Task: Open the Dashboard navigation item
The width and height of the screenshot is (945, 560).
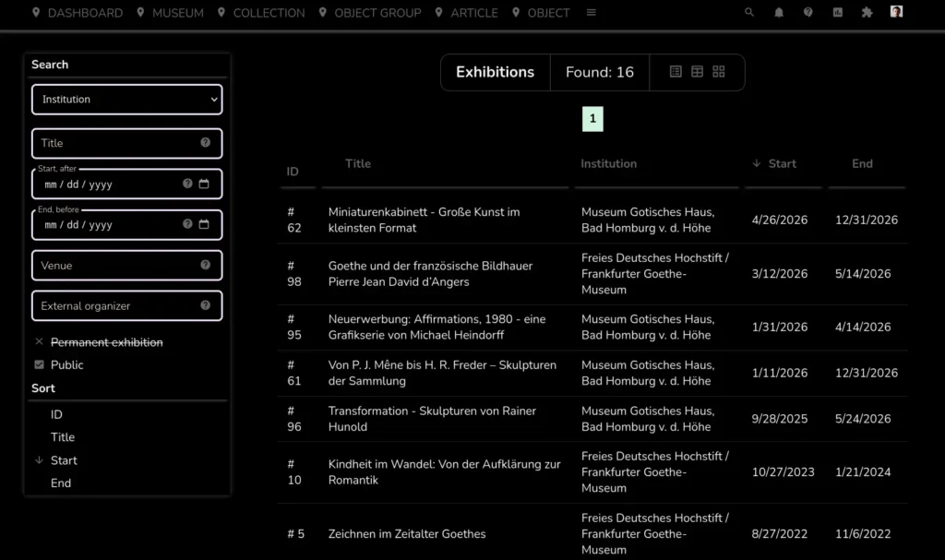Action: [x=78, y=13]
